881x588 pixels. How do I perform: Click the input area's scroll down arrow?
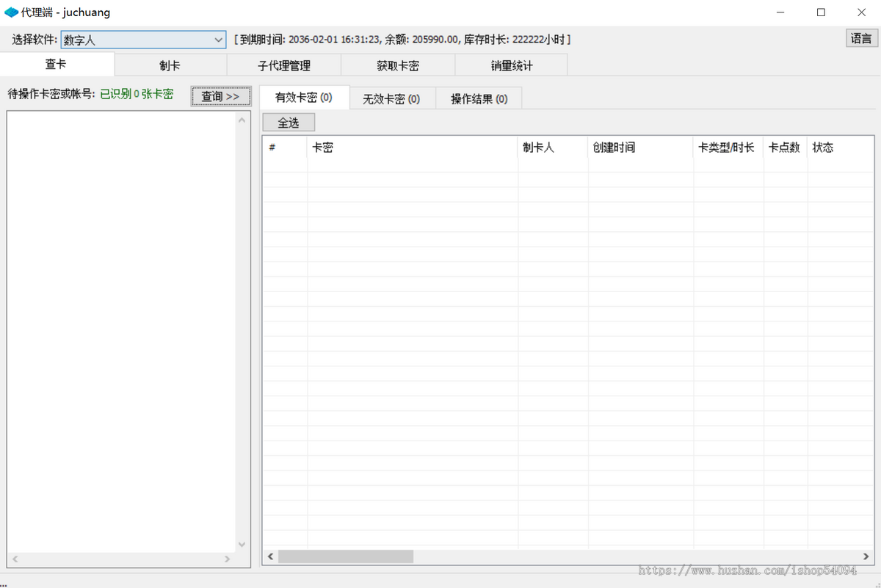click(x=242, y=545)
